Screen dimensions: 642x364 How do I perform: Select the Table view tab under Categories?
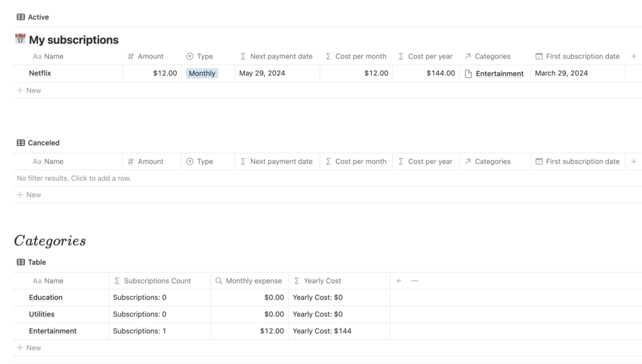36,262
